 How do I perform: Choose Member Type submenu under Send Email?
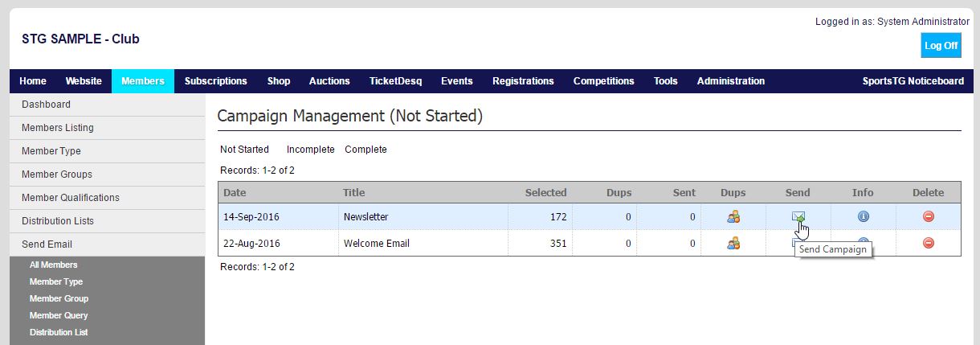point(56,281)
